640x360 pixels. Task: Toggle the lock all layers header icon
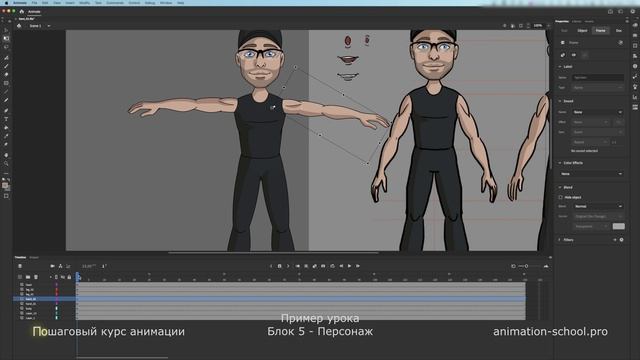(x=69, y=277)
